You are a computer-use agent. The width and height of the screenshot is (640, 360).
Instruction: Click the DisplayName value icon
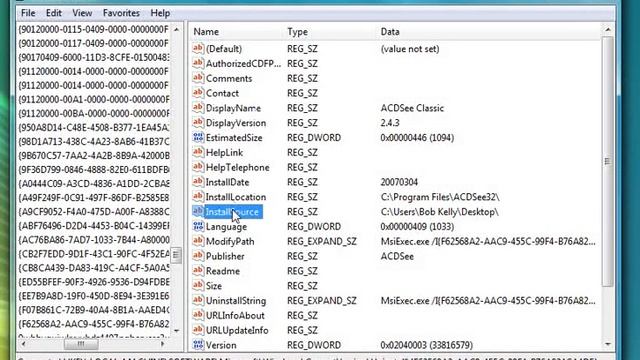198,108
